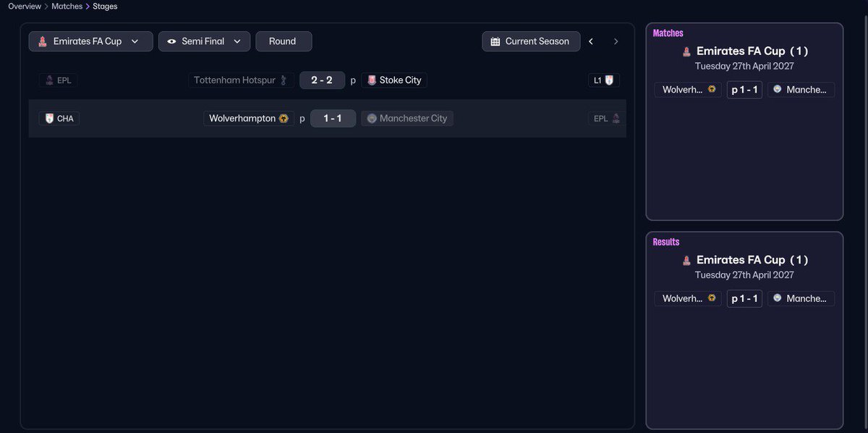
Task: Click the Manche... team in the Matches panel
Action: coord(801,90)
